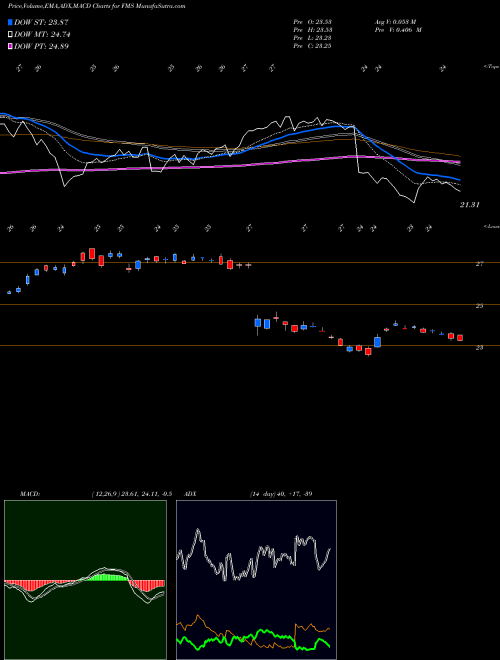Screen dimensions: 500x660
Task: Click the MACD (12,26,9) values text
Action: coord(131,494)
